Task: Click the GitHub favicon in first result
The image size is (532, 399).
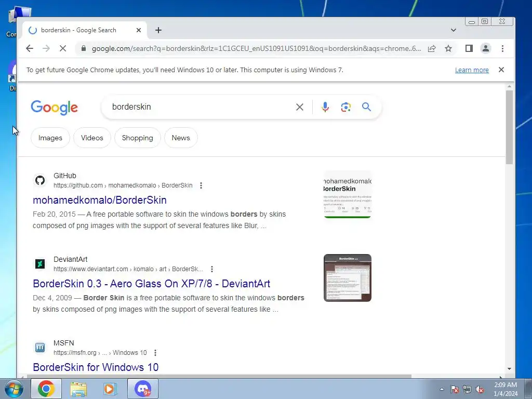Action: [40, 180]
